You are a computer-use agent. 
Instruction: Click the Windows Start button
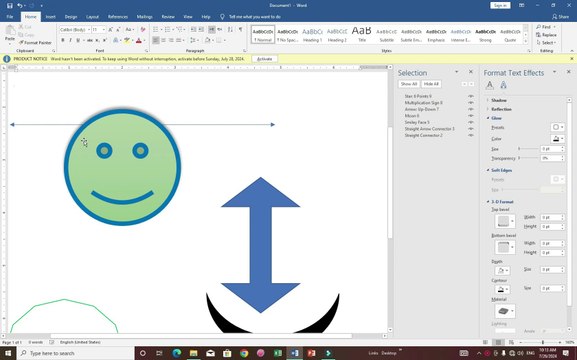8,353
